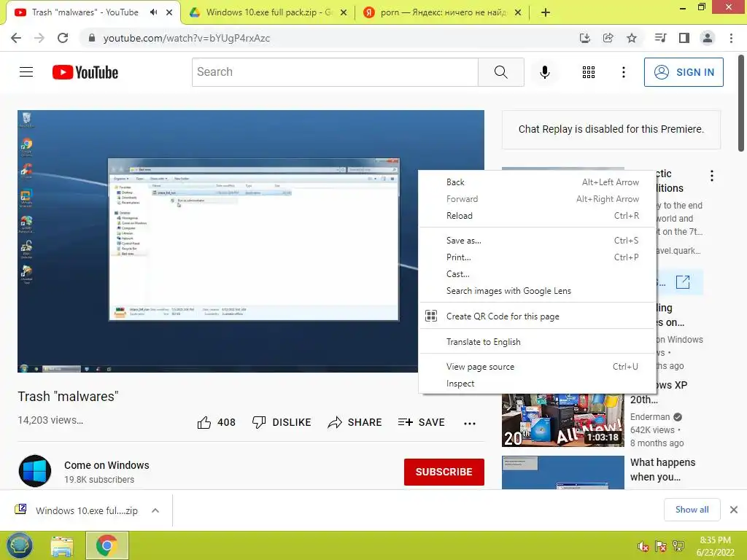Click the red SUBSCRIBE button

coord(444,472)
